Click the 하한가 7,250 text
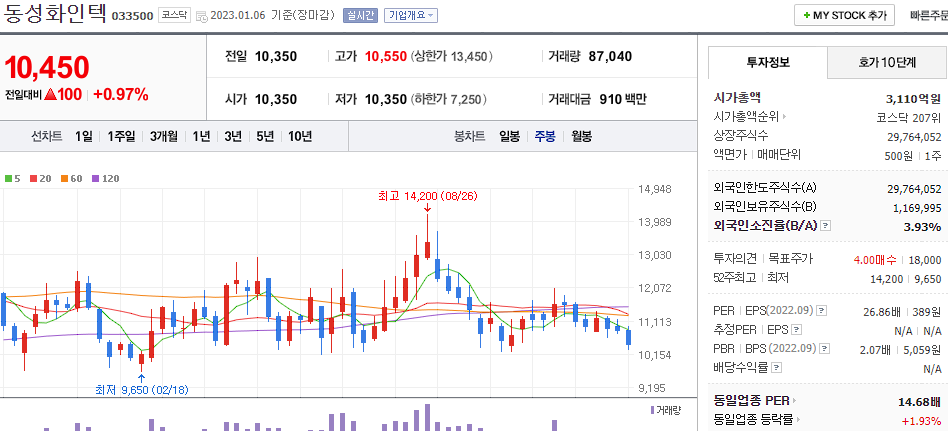Viewport: 948px width, 431px height. 449,99
